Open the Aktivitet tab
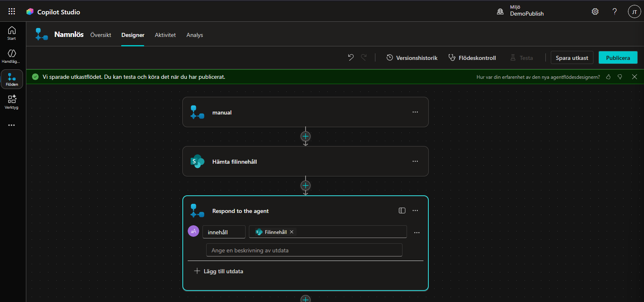This screenshot has height=302, width=644. click(165, 35)
